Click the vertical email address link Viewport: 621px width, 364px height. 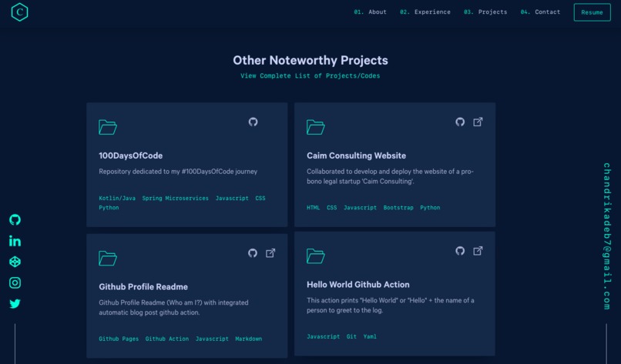click(x=606, y=236)
